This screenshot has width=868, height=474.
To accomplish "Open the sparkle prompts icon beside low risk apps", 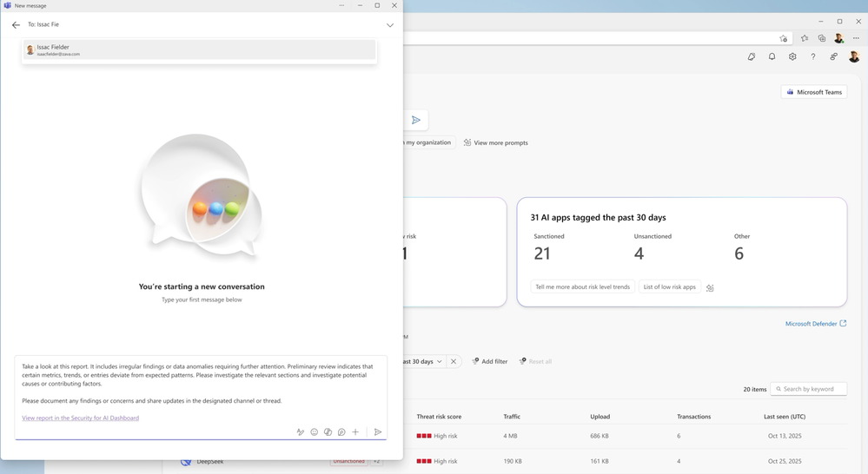I will [x=710, y=287].
